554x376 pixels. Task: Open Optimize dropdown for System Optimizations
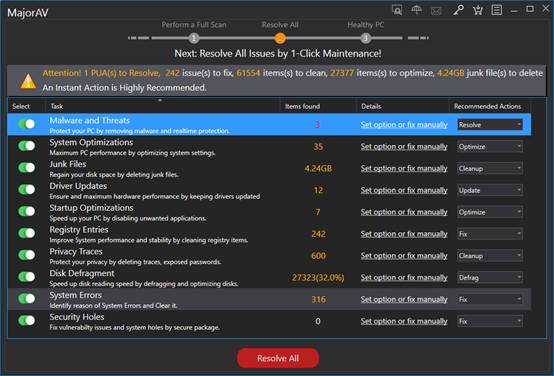coord(490,146)
